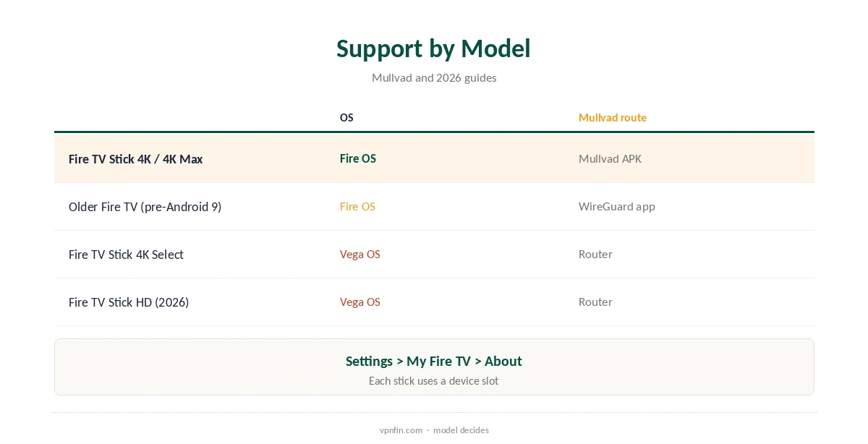This screenshot has height=444, width=868.
Task: Click the 'OS' column header
Action: 346,117
